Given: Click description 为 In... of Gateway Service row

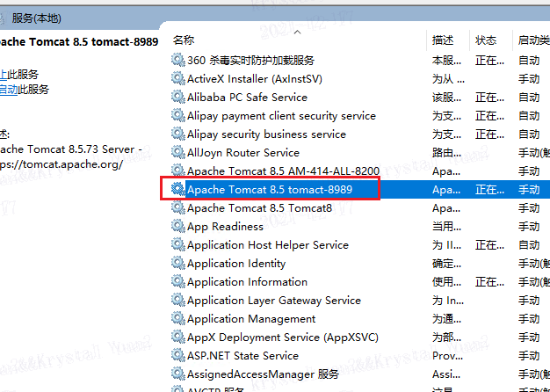Looking at the screenshot, I should pos(448,301).
